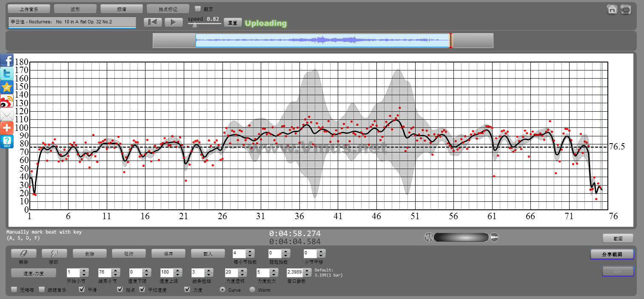Decrease the 结束小节 end-bar stepper value

click(115, 274)
